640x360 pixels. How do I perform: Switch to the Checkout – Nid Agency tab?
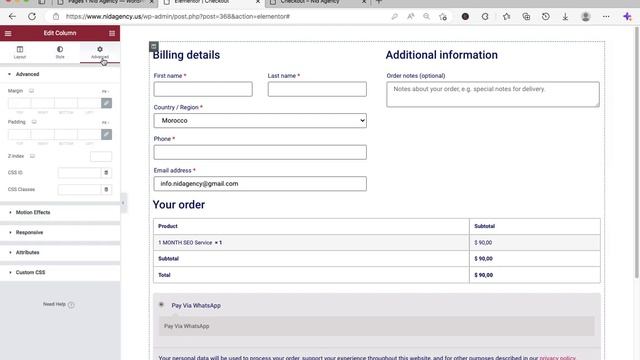pos(318,2)
